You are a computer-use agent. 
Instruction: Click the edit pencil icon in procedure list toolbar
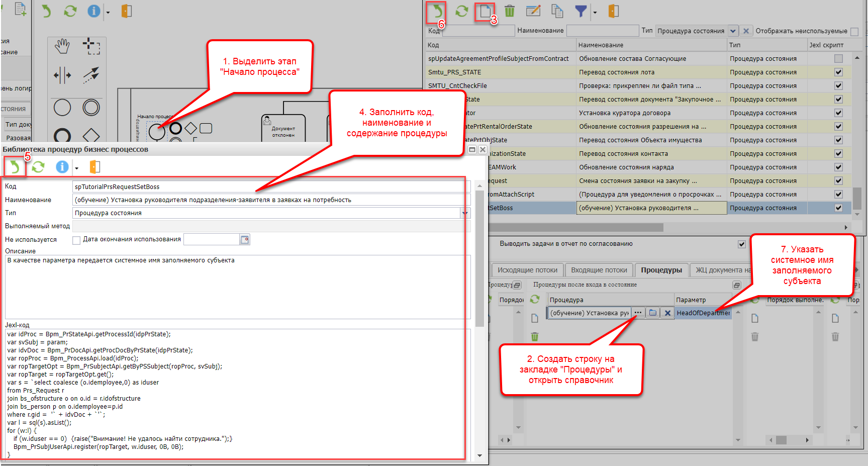click(x=533, y=11)
